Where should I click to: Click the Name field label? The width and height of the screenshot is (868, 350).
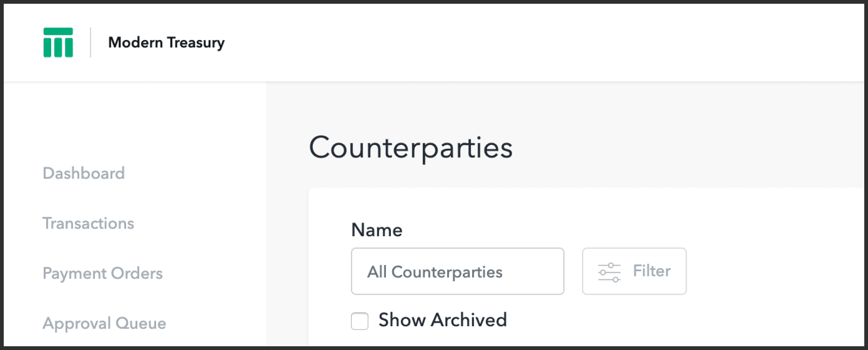(x=377, y=230)
